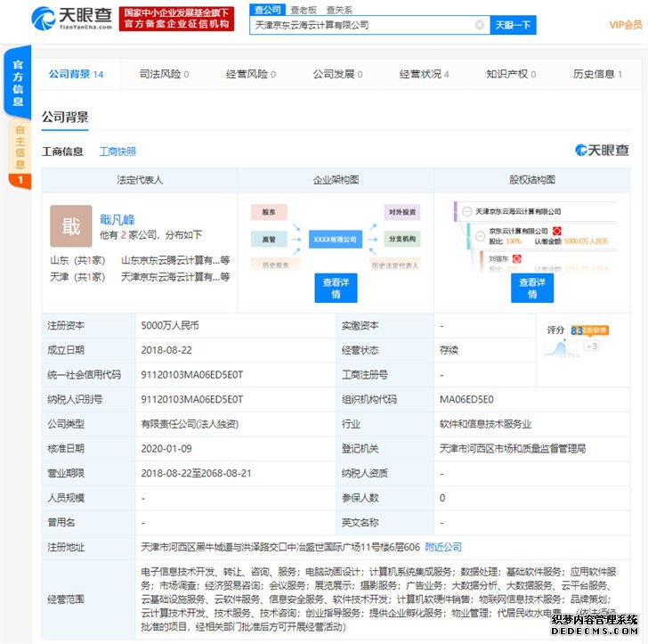This screenshot has width=648, height=644.
Task: Select industry text 软件和信息技术服务业
Action: 485,424
